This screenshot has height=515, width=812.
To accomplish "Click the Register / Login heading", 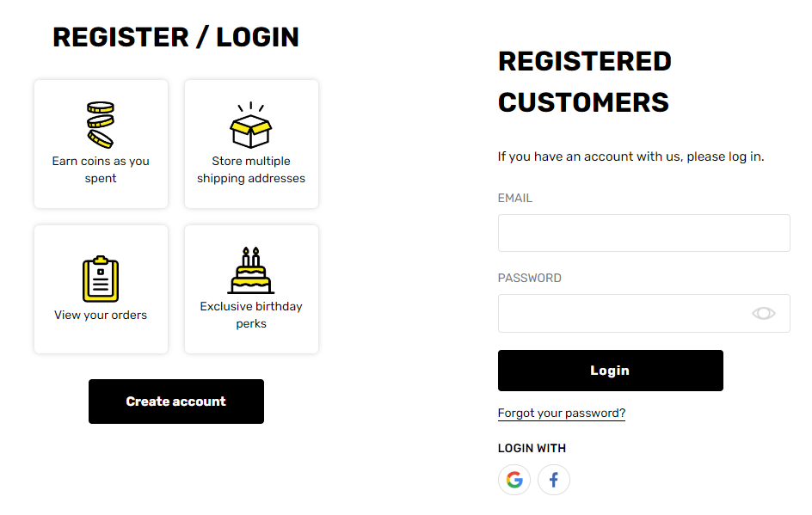I will [176, 37].
